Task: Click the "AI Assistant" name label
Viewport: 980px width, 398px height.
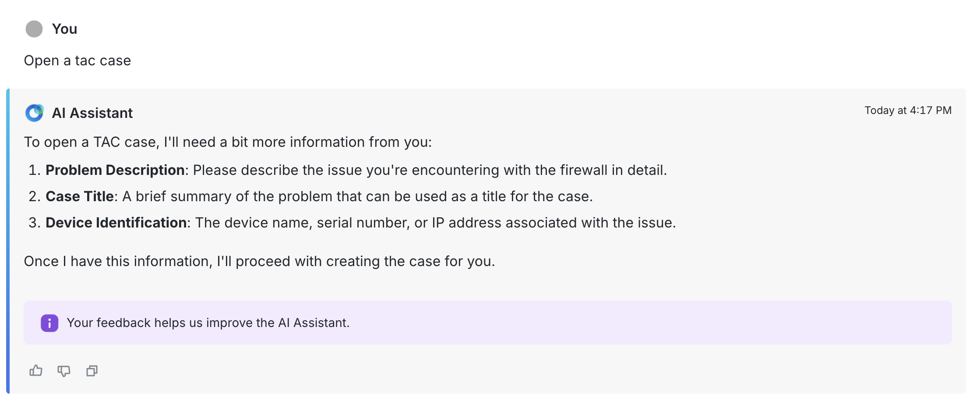Action: click(x=92, y=113)
